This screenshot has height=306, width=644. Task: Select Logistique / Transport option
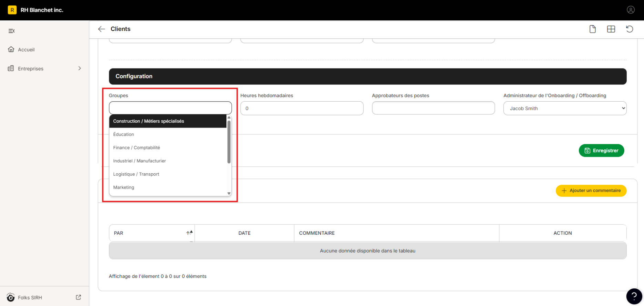point(168,174)
